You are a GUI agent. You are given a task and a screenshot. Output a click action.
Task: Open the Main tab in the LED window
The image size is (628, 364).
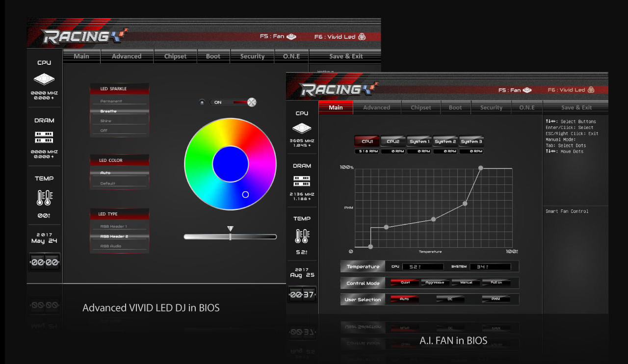point(81,56)
